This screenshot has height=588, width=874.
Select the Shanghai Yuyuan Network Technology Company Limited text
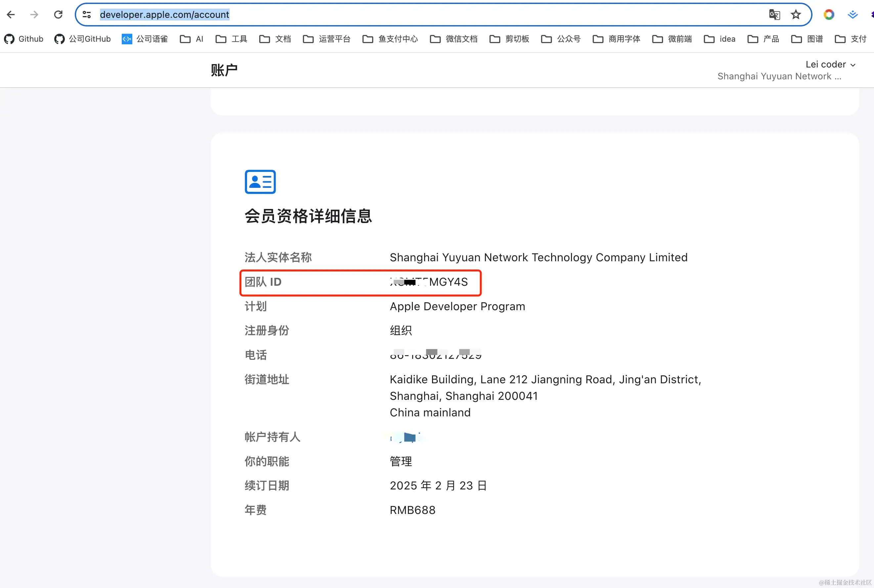click(x=538, y=258)
